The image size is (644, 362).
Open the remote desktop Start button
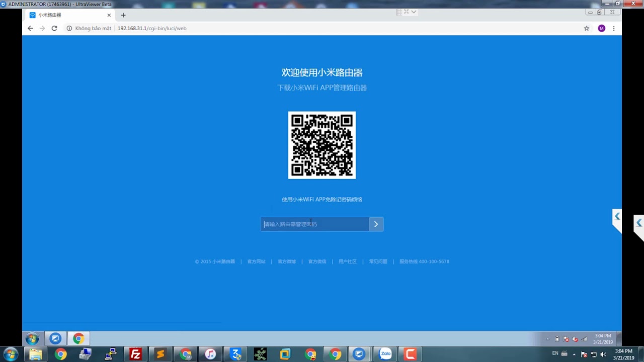(x=32, y=339)
